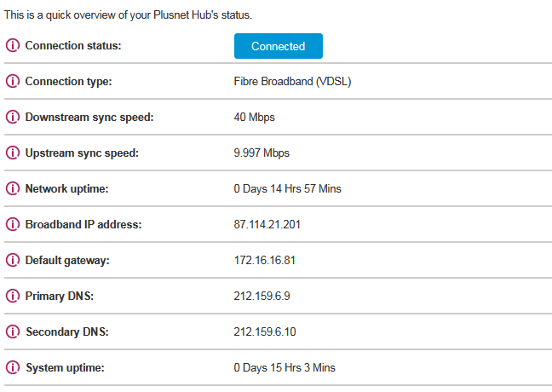Click the info icon beside Connection status
The width and height of the screenshot is (552, 392).
point(13,45)
